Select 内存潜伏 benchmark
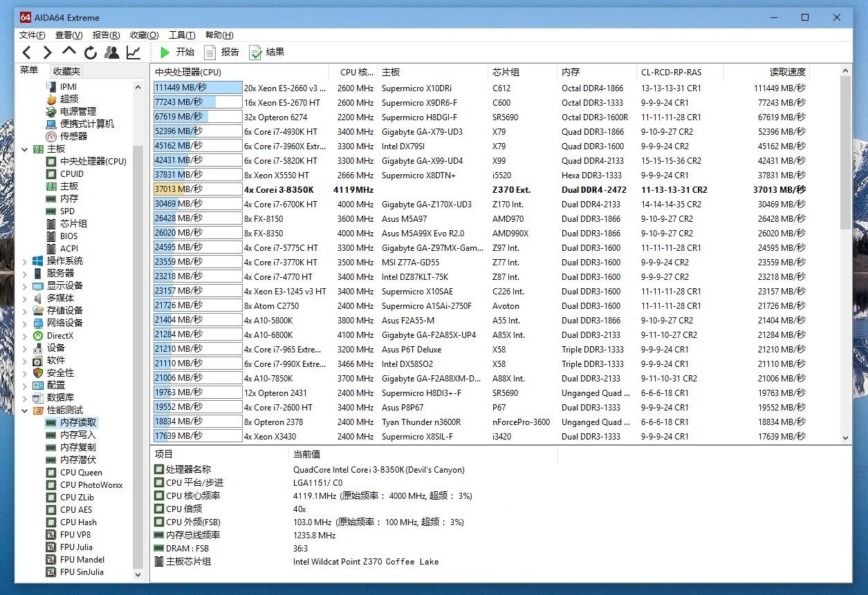This screenshot has height=595, width=868. point(78,460)
